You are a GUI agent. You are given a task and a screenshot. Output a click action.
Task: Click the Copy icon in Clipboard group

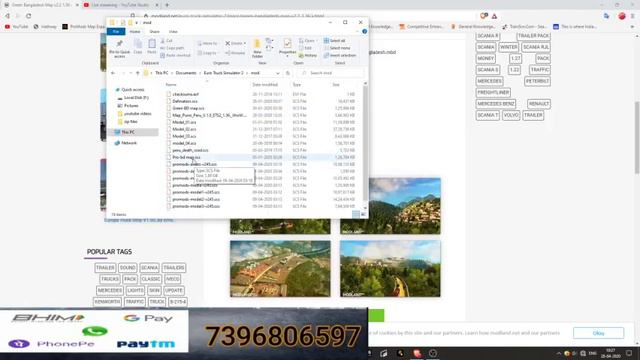coord(138,46)
